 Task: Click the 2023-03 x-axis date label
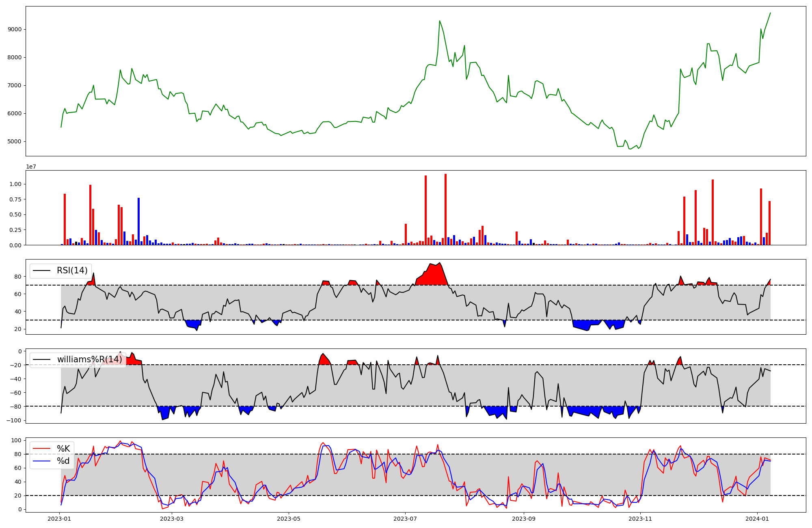pos(172,519)
